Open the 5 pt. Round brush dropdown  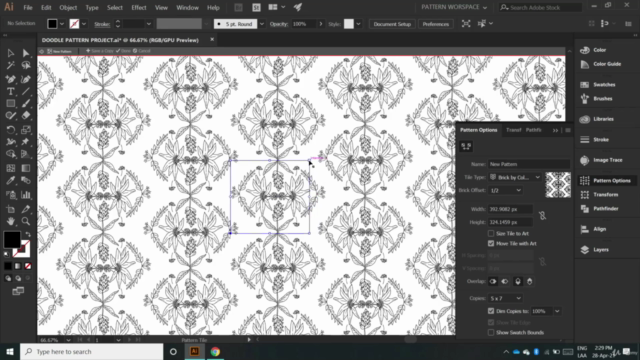(262, 24)
